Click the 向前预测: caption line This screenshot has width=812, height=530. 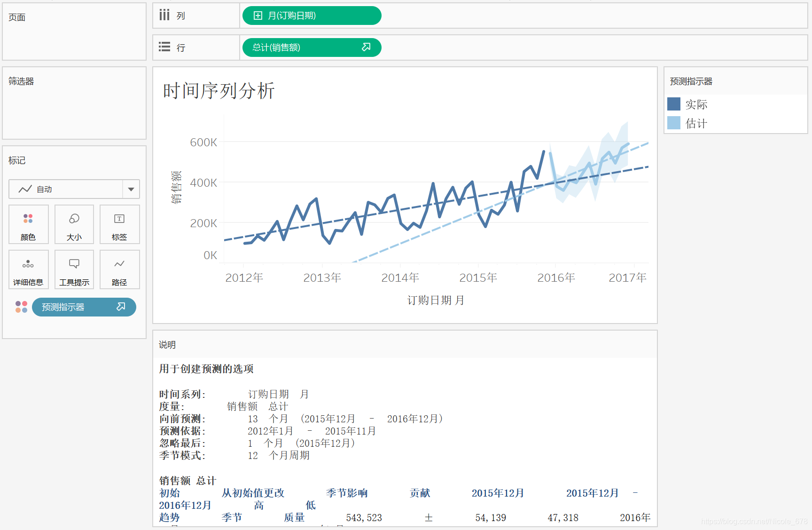point(301,419)
